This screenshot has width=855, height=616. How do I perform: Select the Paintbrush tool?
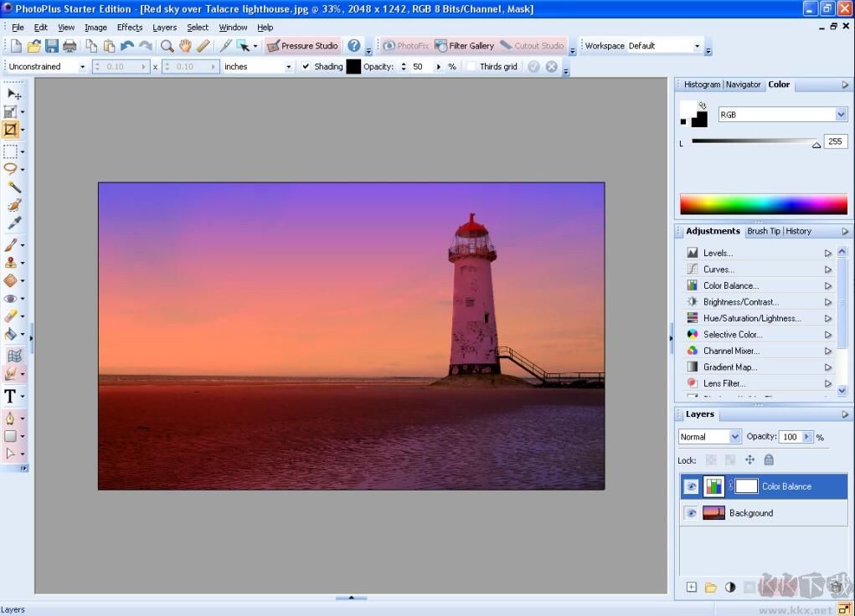click(11, 245)
